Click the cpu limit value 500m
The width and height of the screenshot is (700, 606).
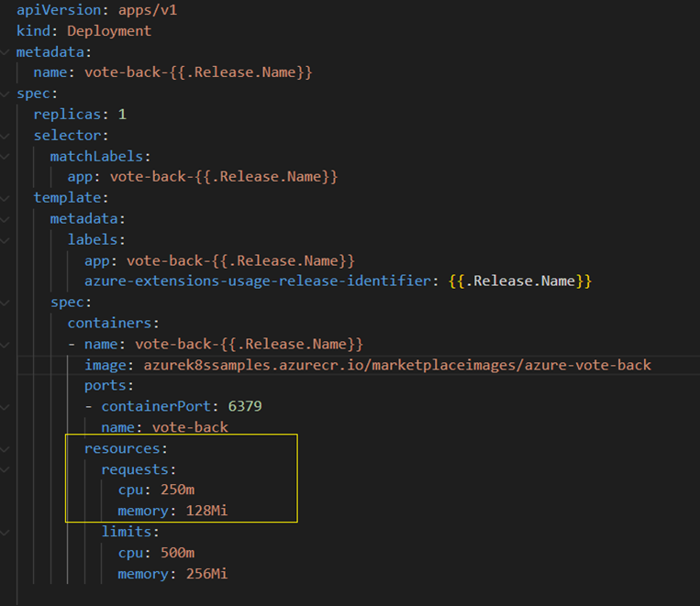pyautogui.click(x=178, y=553)
